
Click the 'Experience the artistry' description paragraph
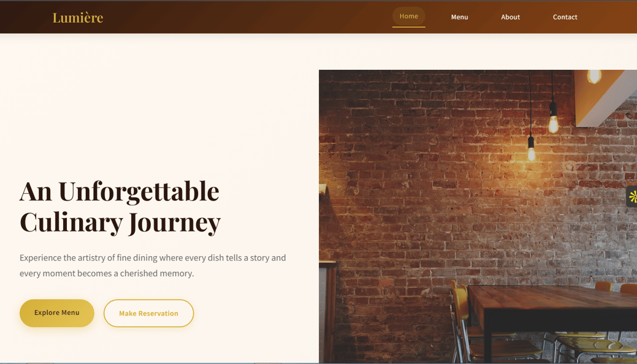coord(153,266)
